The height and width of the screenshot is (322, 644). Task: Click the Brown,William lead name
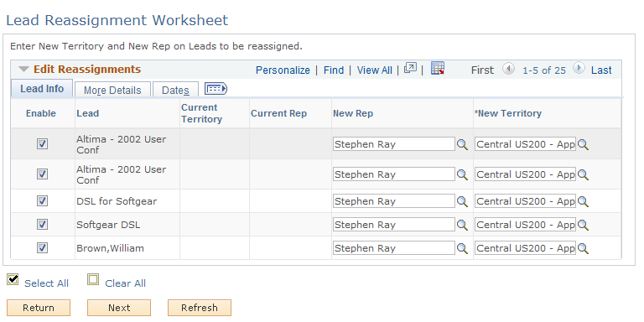click(110, 248)
